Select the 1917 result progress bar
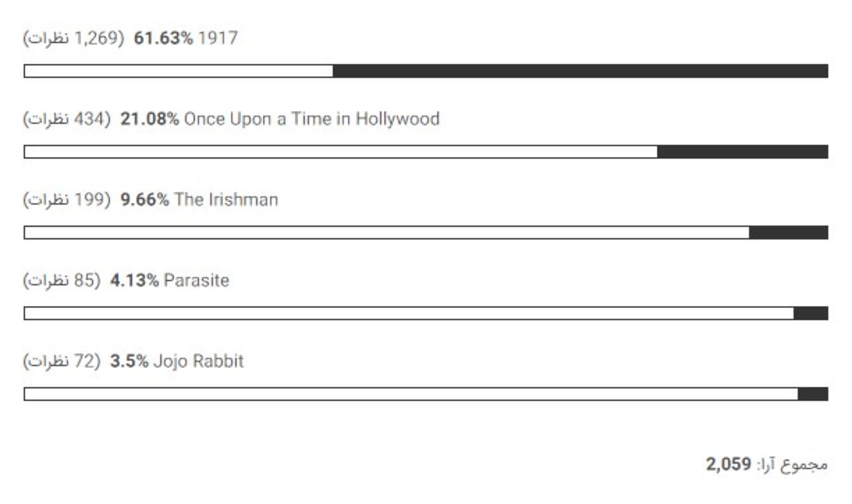This screenshot has width=852, height=504. click(426, 71)
